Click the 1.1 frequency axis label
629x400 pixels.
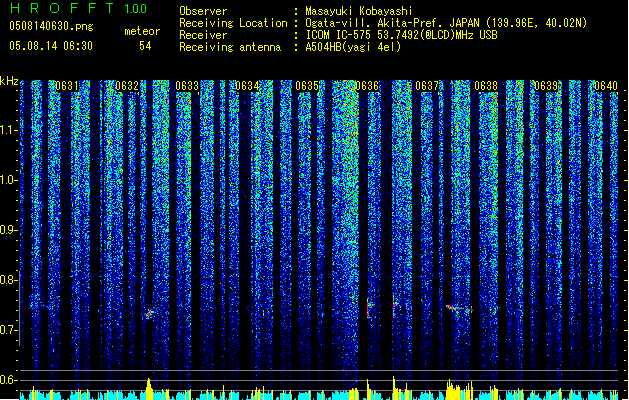tap(8, 130)
